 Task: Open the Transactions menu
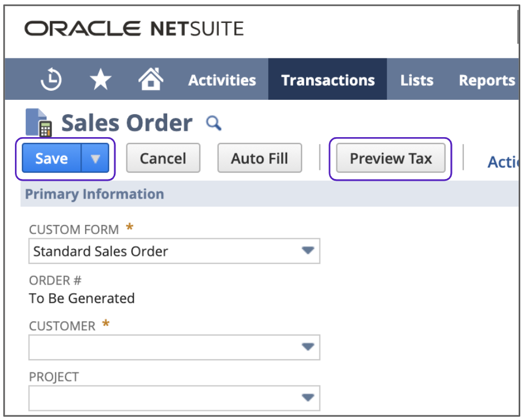(x=327, y=80)
